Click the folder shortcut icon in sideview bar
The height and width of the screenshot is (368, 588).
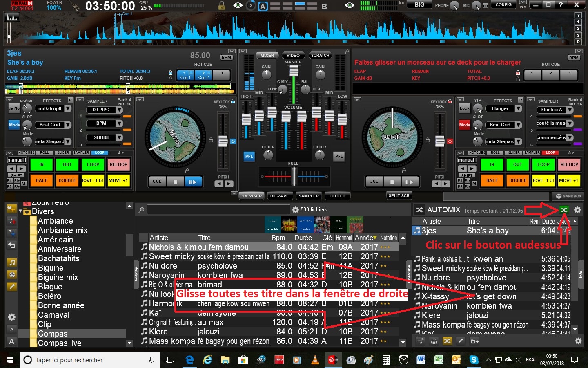tap(474, 341)
